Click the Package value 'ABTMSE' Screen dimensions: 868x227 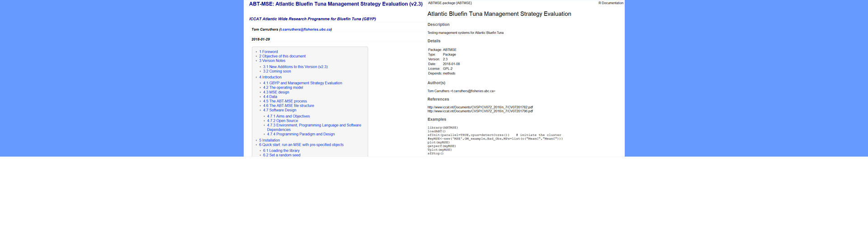[450, 50]
